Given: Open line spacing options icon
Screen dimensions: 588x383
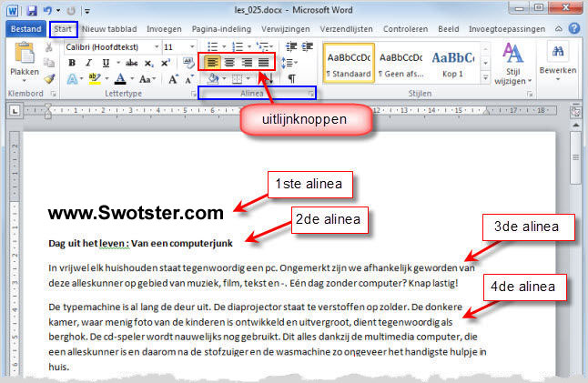Looking at the screenshot, I should pyautogui.click(x=288, y=63).
